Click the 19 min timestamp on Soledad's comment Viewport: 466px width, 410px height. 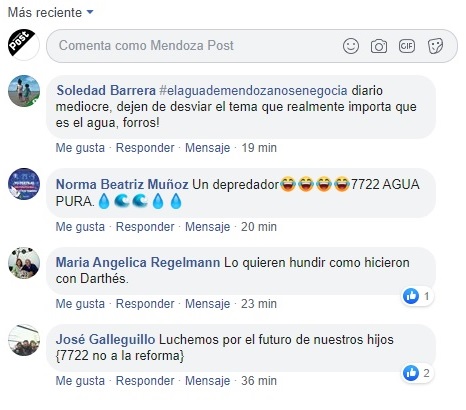(259, 148)
